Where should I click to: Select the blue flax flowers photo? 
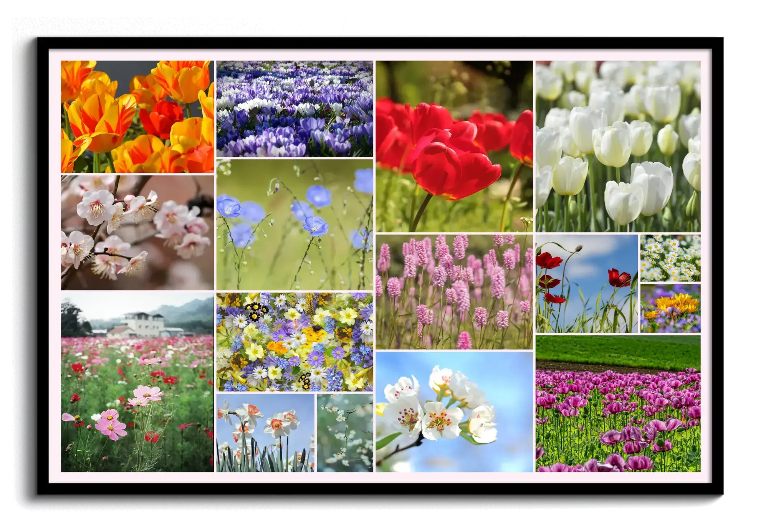point(294,225)
